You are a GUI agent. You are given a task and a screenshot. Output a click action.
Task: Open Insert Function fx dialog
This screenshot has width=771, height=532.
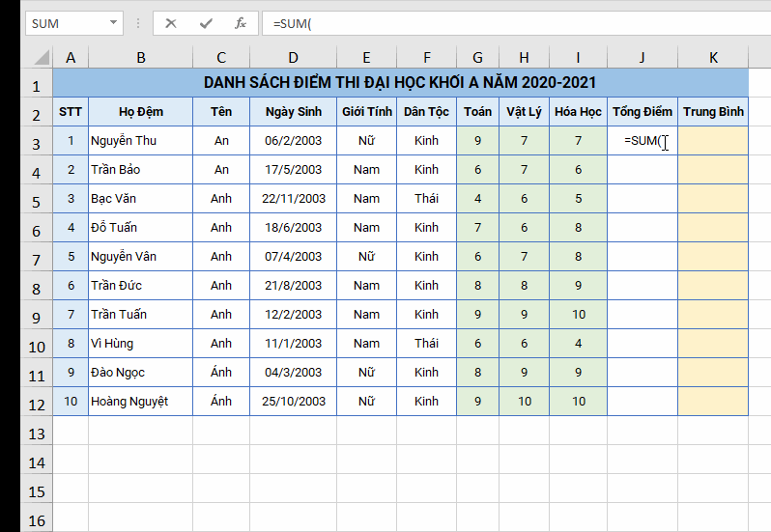pyautogui.click(x=240, y=23)
